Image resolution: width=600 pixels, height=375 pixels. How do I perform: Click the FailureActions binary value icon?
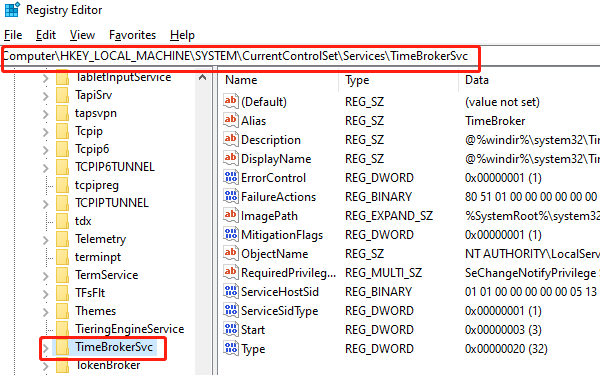tap(231, 196)
